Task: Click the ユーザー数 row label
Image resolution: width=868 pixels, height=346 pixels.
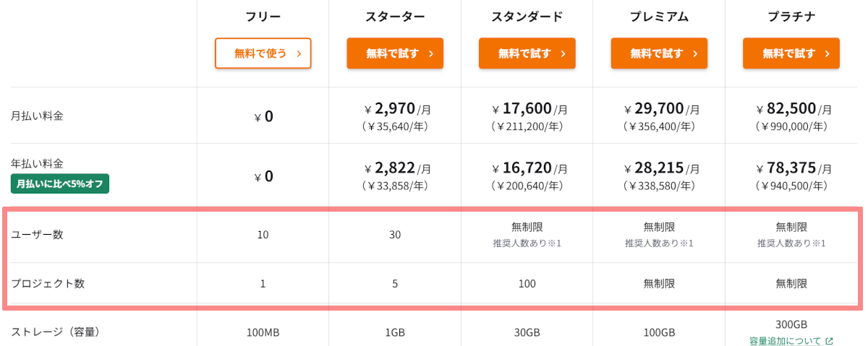Action: click(x=37, y=235)
